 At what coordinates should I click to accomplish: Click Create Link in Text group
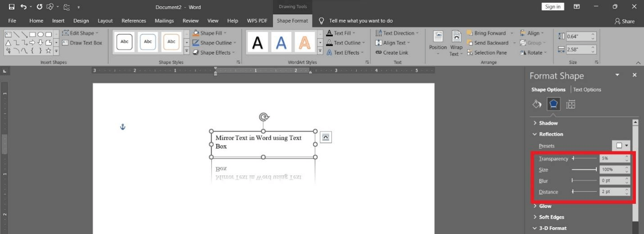[392, 53]
